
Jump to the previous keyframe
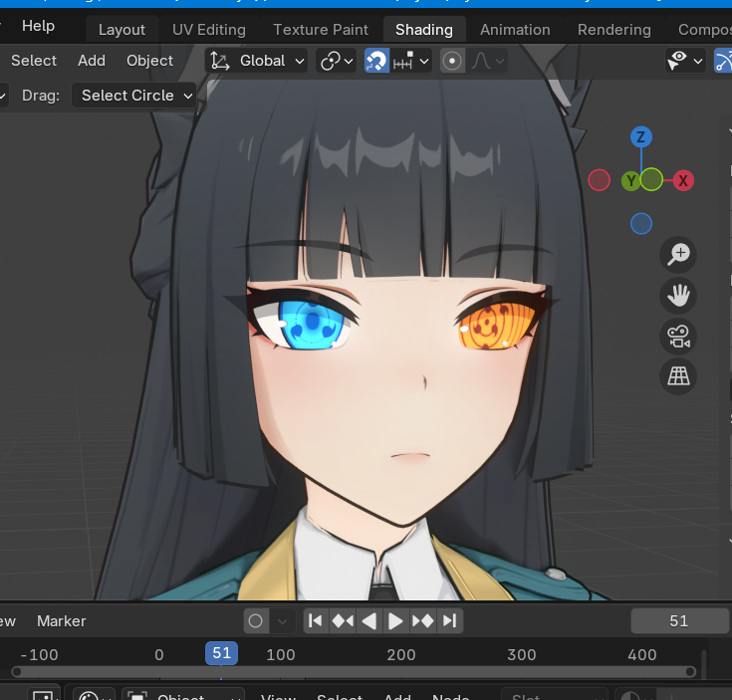pyautogui.click(x=343, y=621)
